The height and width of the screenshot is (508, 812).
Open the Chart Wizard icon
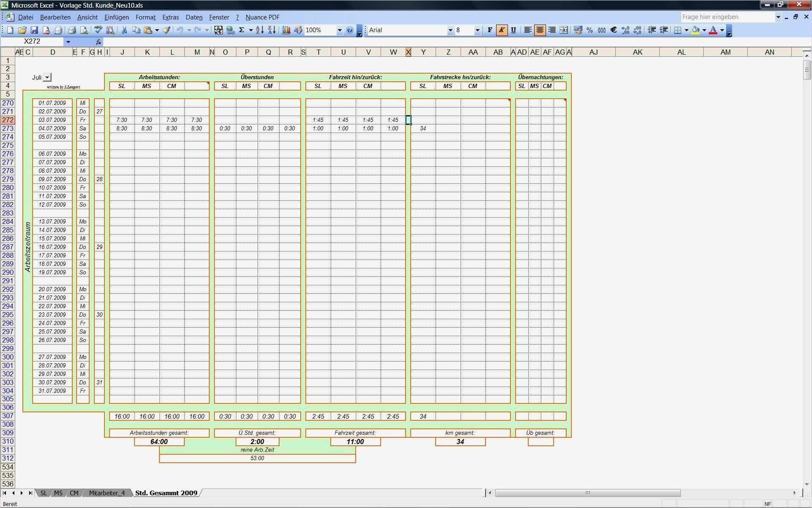pos(286,30)
